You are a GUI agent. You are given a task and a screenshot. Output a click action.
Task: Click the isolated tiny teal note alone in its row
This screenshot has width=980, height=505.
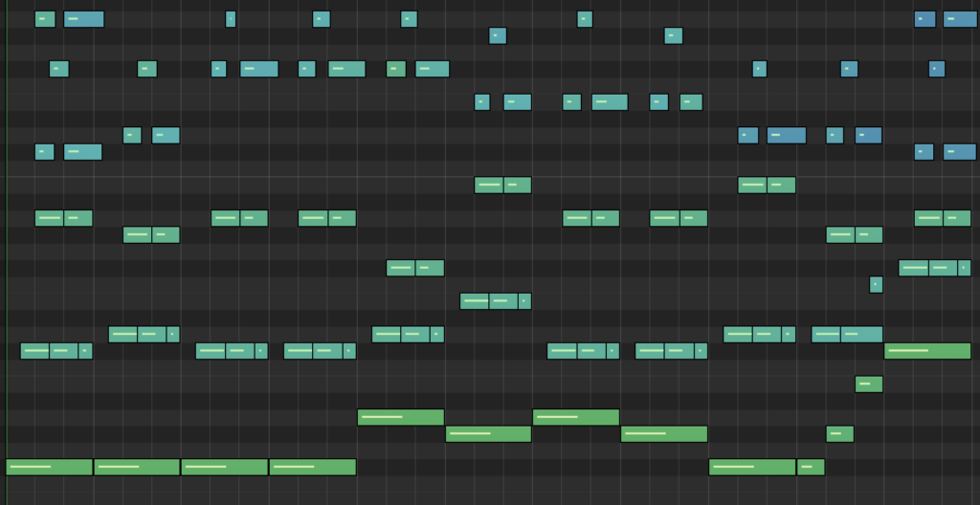click(x=876, y=284)
